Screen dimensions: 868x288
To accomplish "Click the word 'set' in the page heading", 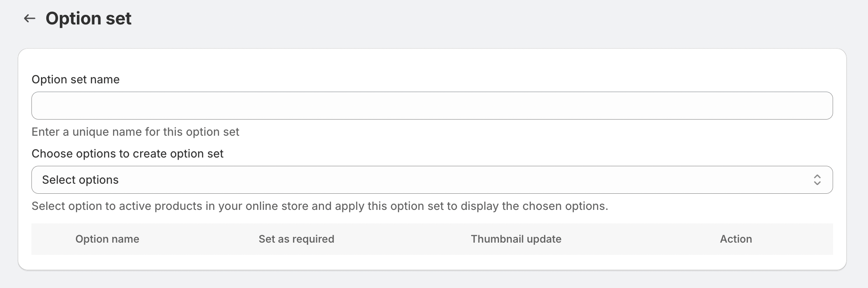I will coord(118,18).
